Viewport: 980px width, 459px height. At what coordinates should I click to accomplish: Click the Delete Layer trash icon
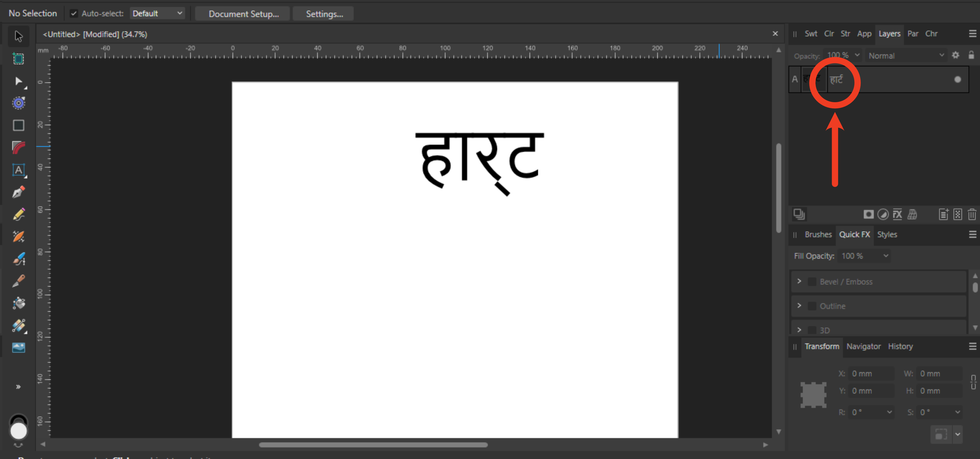click(972, 214)
